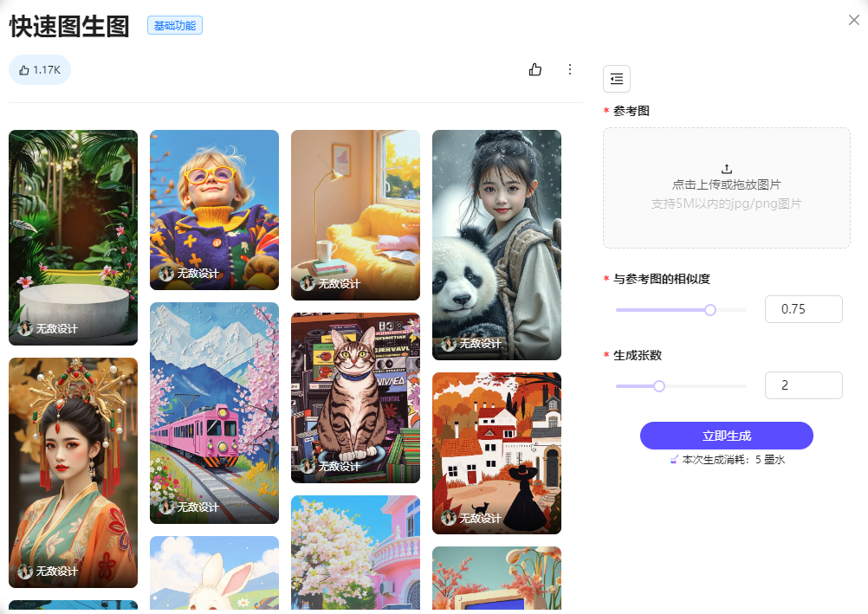Click the thumbs-up like icon
868x614 pixels.
coord(534,69)
